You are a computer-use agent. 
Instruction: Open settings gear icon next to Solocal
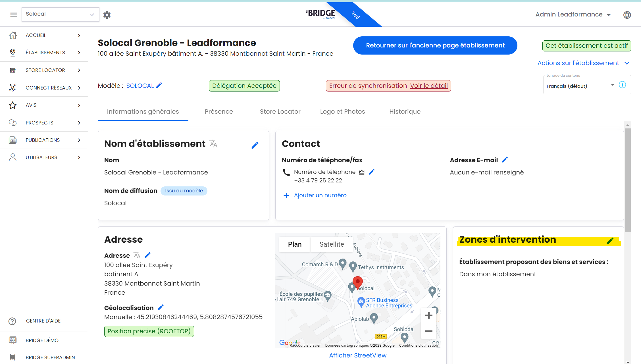click(107, 15)
